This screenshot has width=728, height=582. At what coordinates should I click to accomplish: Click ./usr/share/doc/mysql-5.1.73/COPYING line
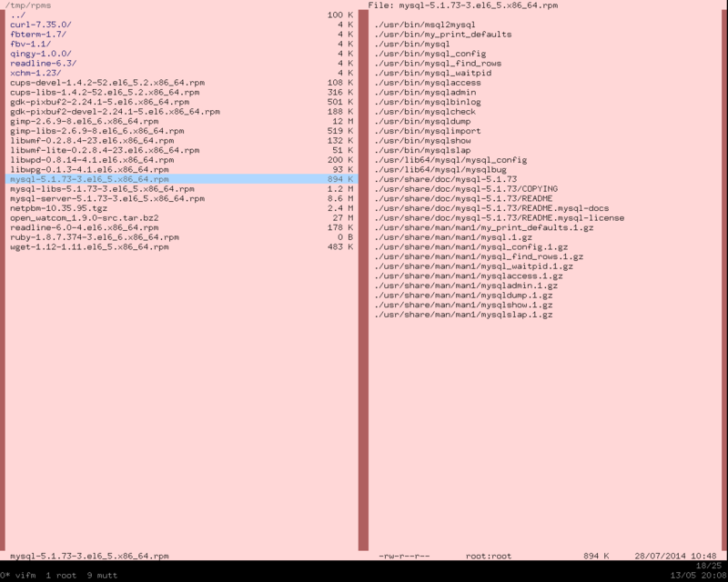466,189
